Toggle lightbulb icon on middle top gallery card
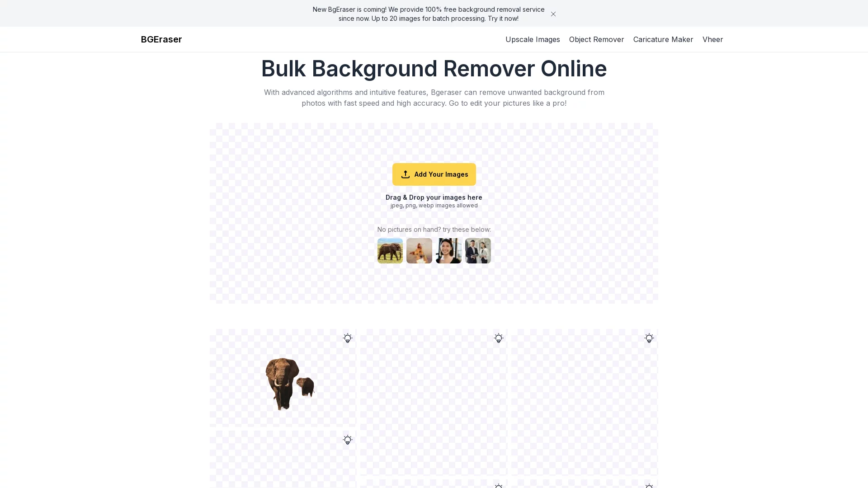The height and width of the screenshot is (488, 868). (498, 338)
